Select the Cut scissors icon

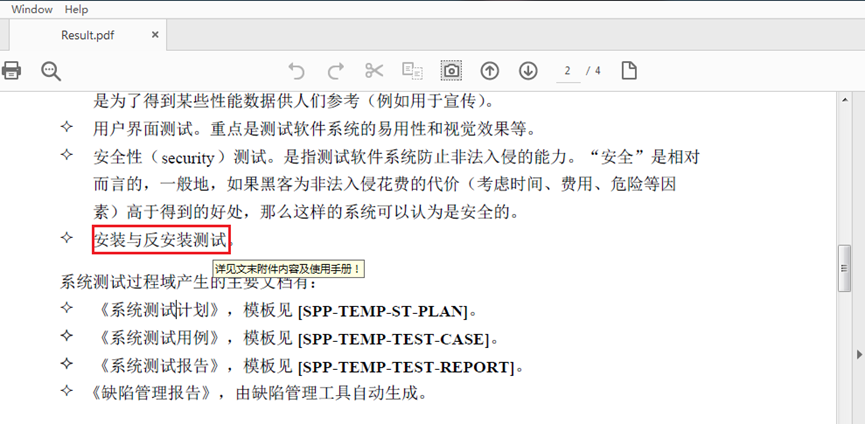pos(374,71)
